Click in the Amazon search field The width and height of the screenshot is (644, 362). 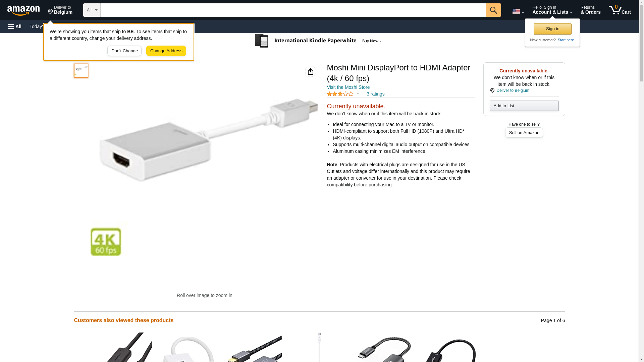click(293, 10)
